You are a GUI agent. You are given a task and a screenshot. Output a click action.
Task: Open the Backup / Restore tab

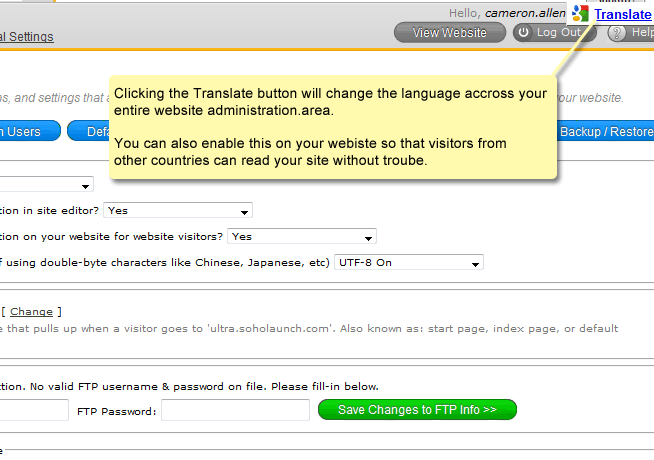[x=602, y=131]
